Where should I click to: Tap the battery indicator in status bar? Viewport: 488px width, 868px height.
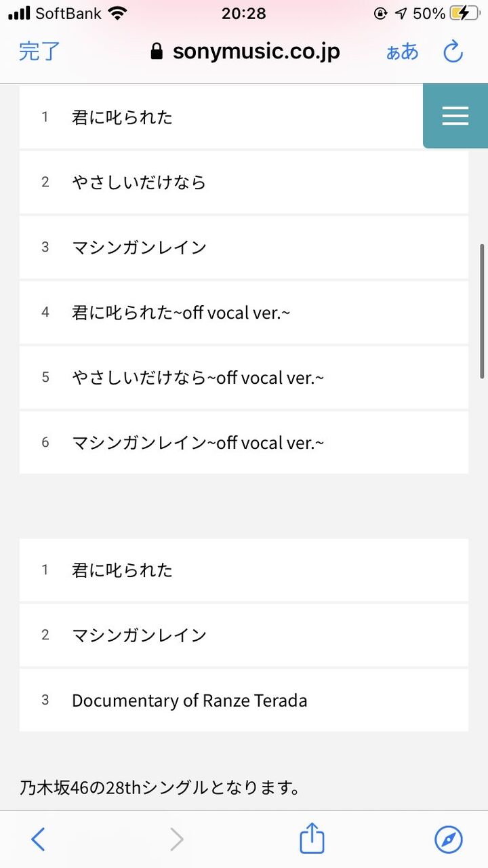pyautogui.click(x=464, y=13)
